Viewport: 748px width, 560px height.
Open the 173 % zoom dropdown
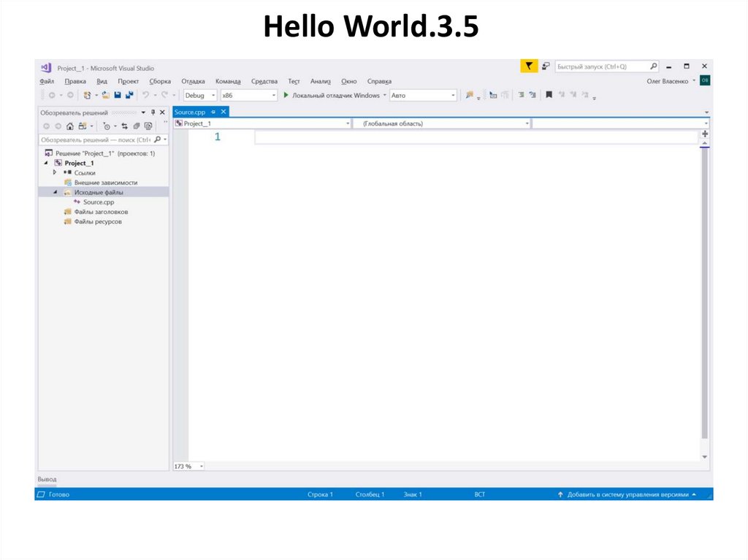point(189,466)
